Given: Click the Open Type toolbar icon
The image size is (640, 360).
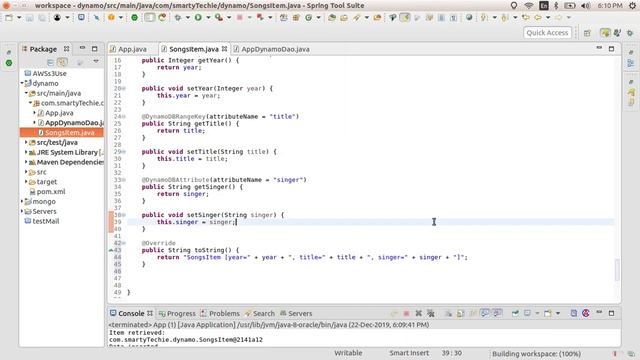Looking at the screenshot, I should pos(331,18).
